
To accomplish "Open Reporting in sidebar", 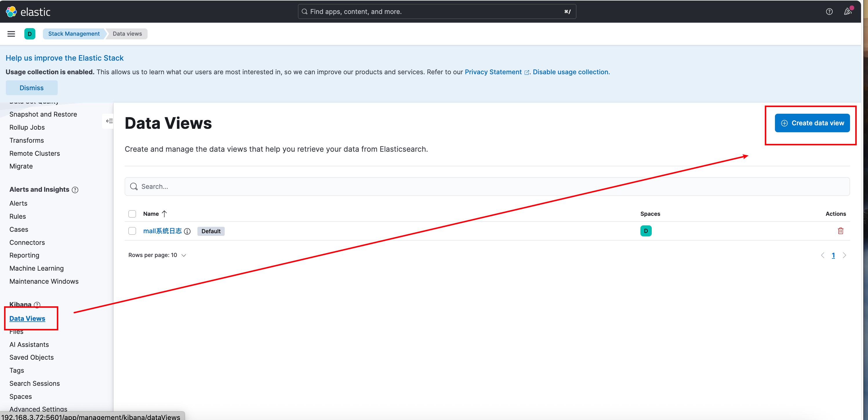I will coord(24,255).
